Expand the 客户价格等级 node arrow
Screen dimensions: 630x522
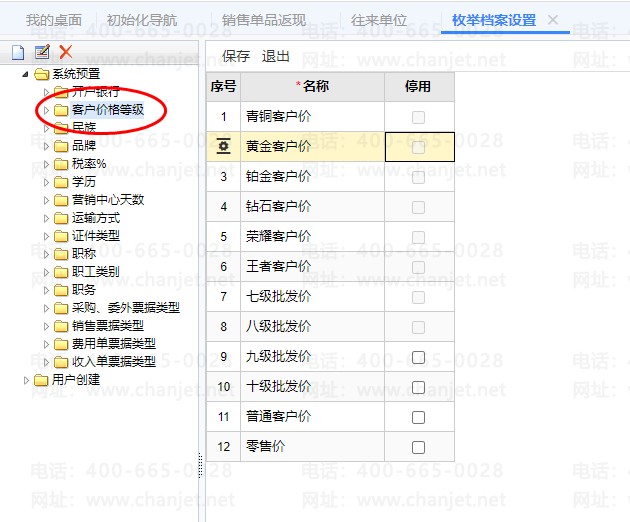tap(46, 110)
